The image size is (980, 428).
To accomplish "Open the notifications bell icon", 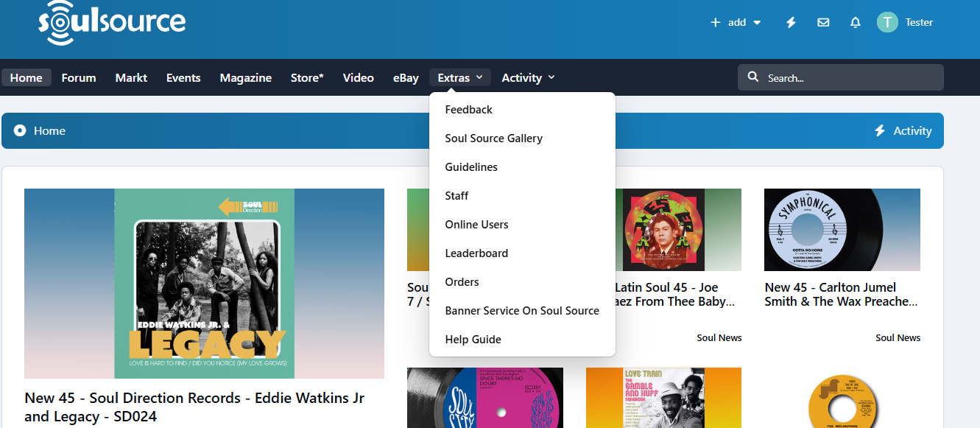I will click(x=855, y=22).
